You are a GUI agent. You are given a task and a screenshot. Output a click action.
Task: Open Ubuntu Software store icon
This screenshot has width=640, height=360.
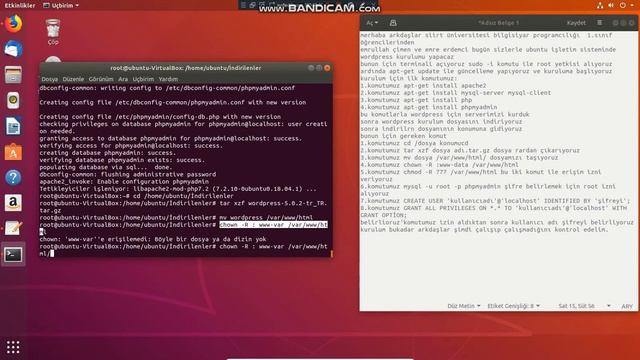(13, 152)
